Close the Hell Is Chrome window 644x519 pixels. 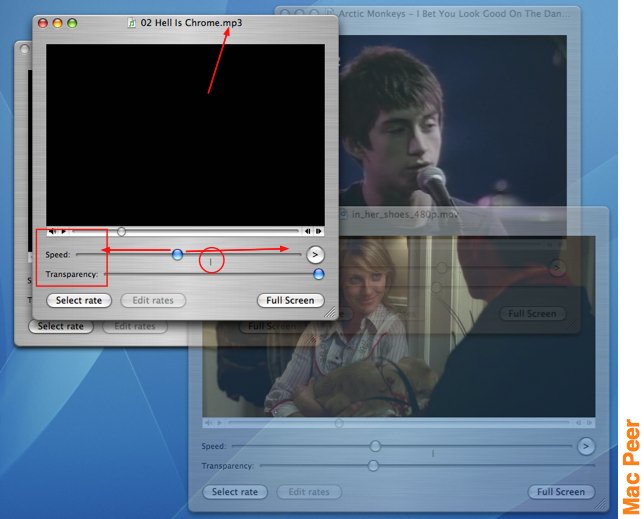point(43,23)
